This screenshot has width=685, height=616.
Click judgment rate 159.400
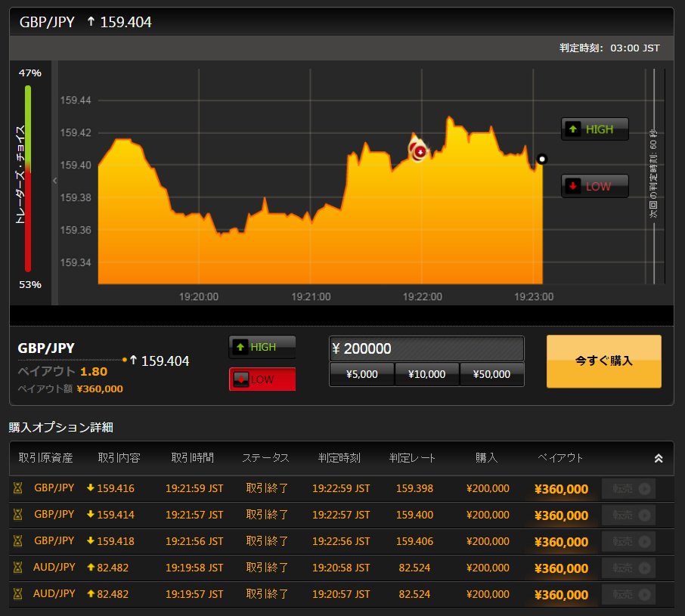(414, 515)
